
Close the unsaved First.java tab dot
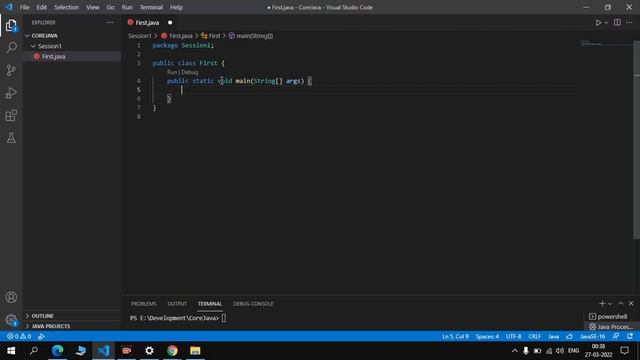tap(170, 22)
